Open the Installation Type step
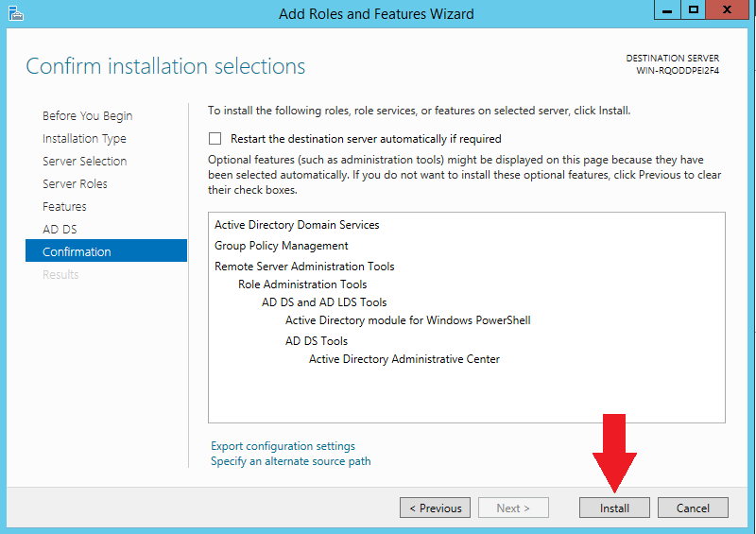 point(84,139)
